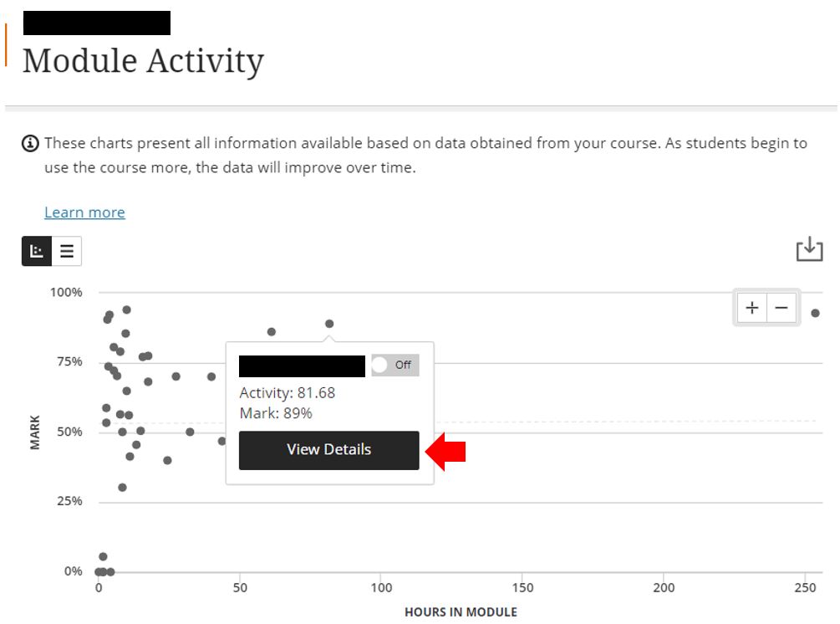Toggle the Off switch in student popup
This screenshot has width=840, height=624.
395,365
